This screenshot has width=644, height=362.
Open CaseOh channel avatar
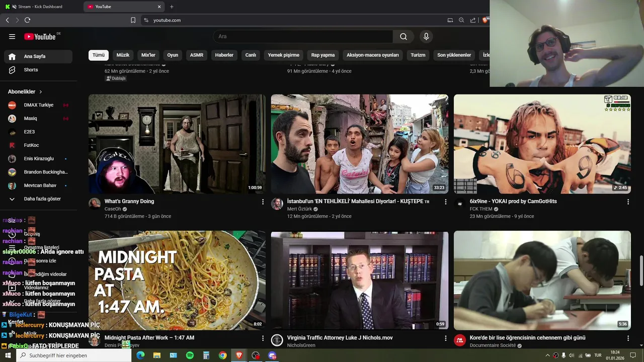tap(94, 204)
